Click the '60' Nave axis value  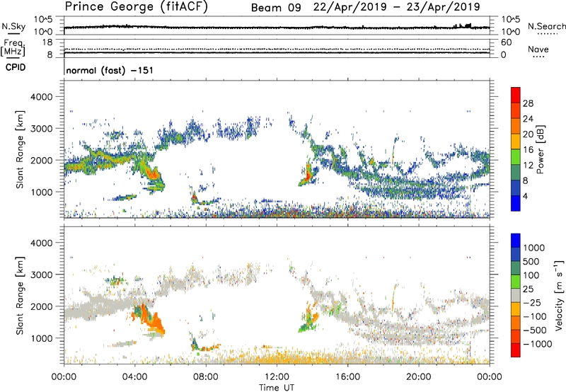[x=507, y=42]
